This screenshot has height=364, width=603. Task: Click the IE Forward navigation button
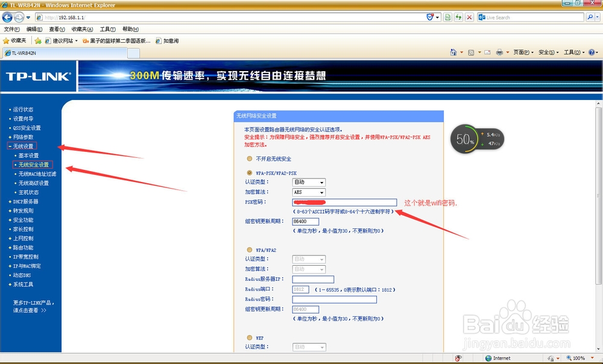(x=19, y=17)
